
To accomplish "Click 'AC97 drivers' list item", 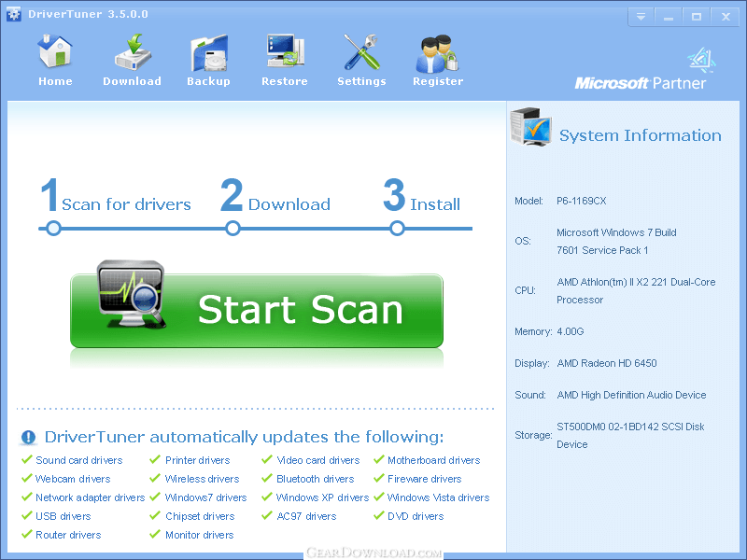I will [306, 516].
